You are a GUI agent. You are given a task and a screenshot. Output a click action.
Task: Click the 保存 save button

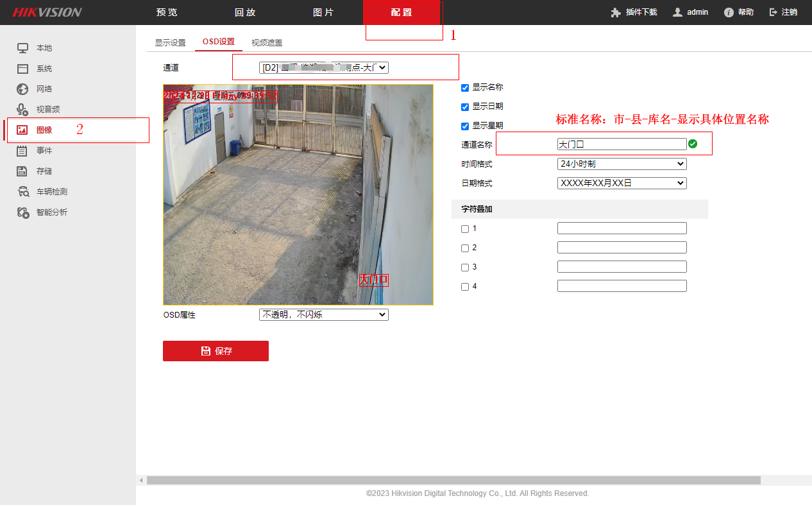pyautogui.click(x=216, y=351)
